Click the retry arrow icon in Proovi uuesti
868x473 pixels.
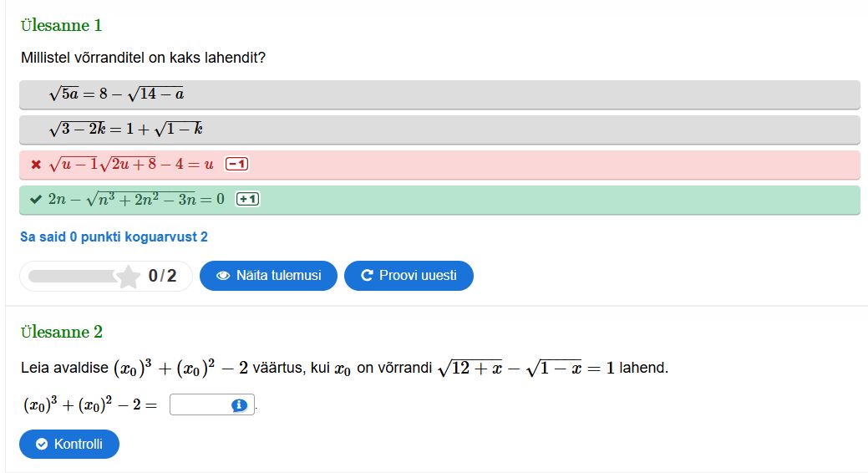coord(367,276)
